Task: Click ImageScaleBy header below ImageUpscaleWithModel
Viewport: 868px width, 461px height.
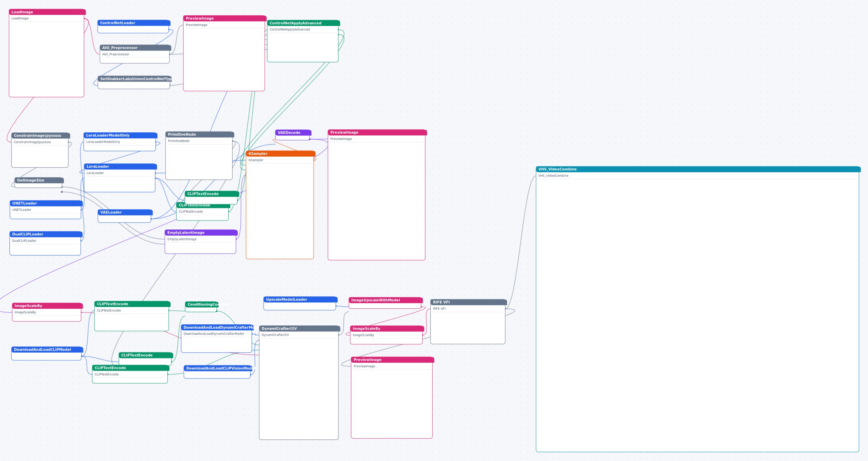Action: [387, 328]
